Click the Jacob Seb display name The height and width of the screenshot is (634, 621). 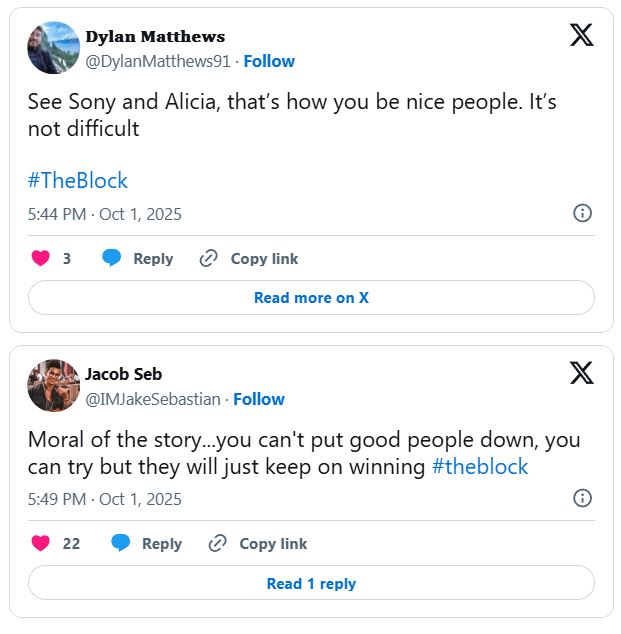point(123,375)
